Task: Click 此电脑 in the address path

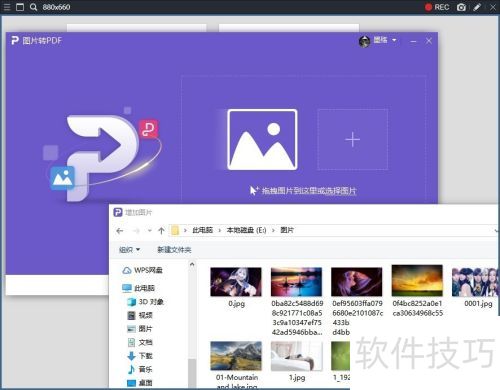Action: pos(203,230)
